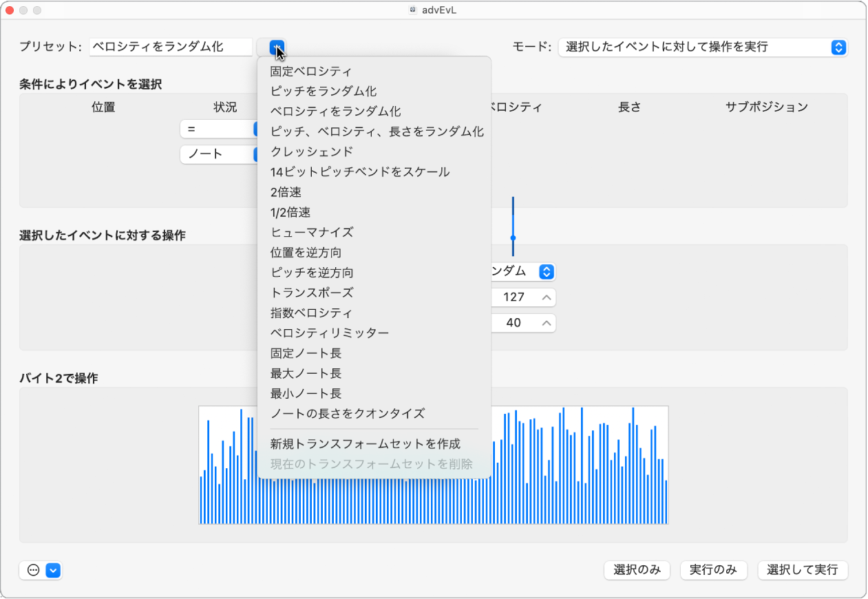Open the プリセット pop-up menu
868x599 pixels.
coord(275,47)
